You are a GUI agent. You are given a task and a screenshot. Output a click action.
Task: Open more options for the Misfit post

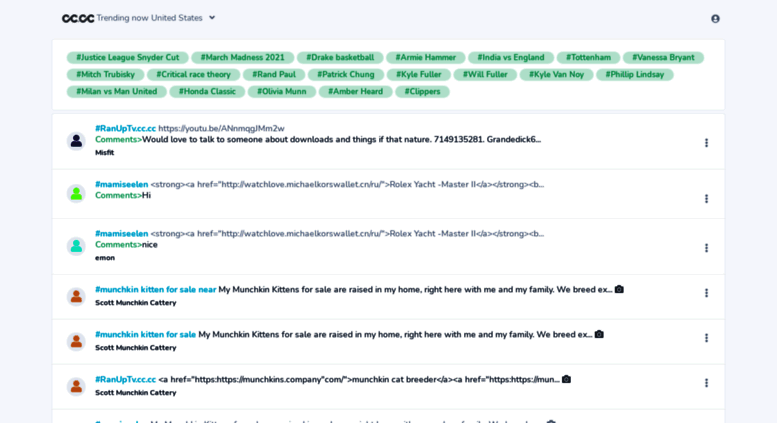pyautogui.click(x=706, y=143)
